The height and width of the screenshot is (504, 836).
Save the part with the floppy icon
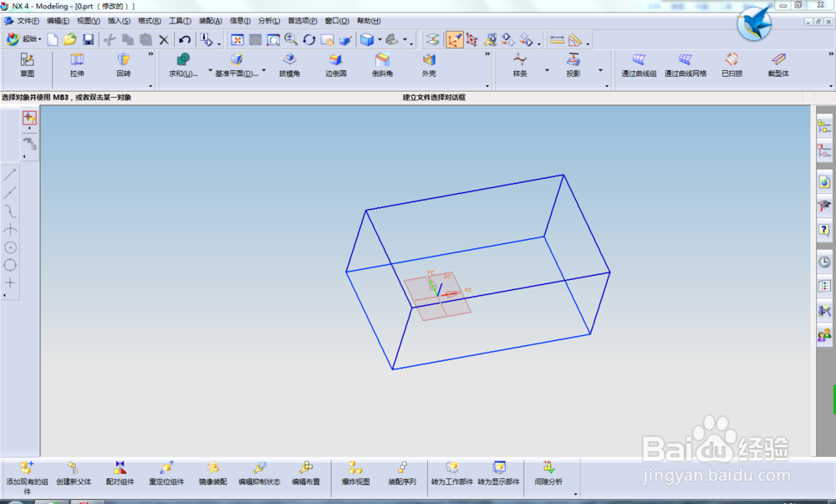coord(88,40)
